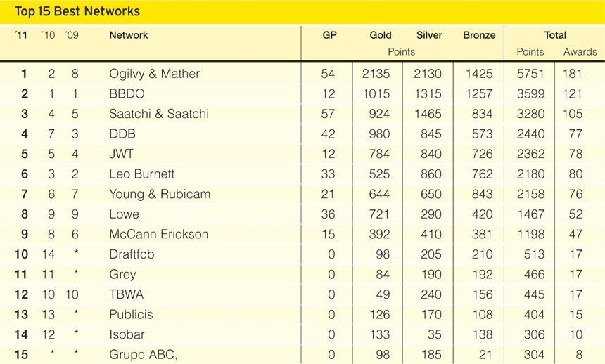Click the Awards sub-header
The height and width of the screenshot is (364, 605).
click(580, 52)
